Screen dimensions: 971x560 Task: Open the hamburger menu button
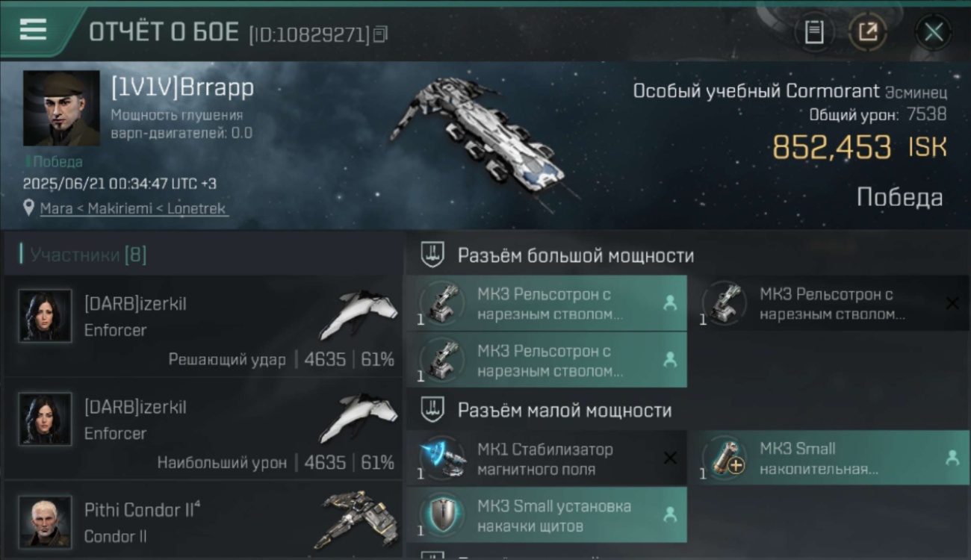tap(33, 30)
